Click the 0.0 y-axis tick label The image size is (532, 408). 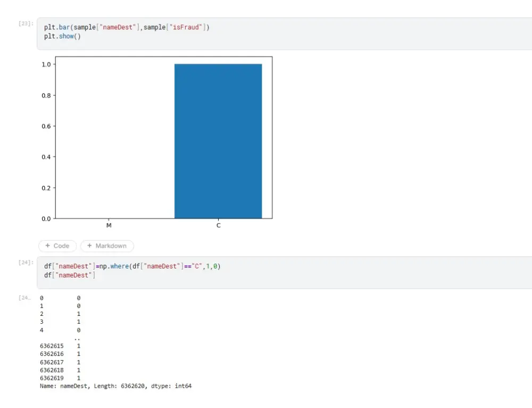[x=46, y=219]
